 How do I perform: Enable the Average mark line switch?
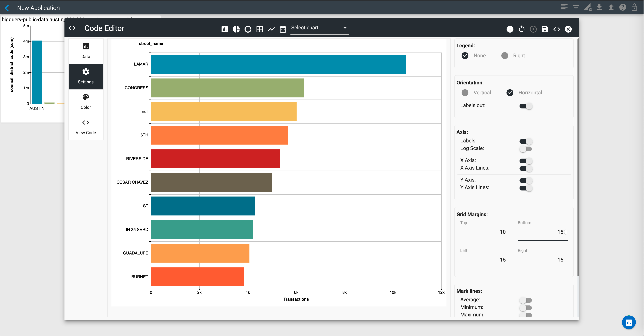526,300
